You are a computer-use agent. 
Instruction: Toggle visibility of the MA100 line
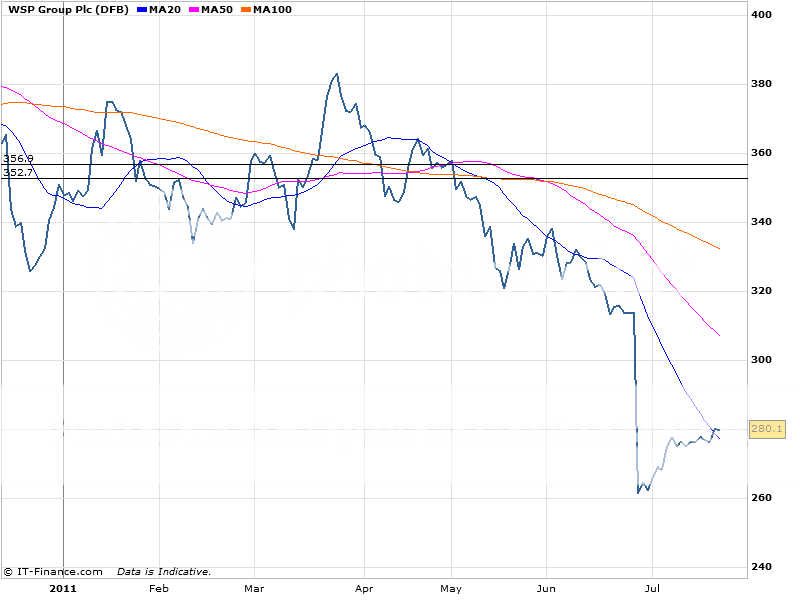coord(264,11)
